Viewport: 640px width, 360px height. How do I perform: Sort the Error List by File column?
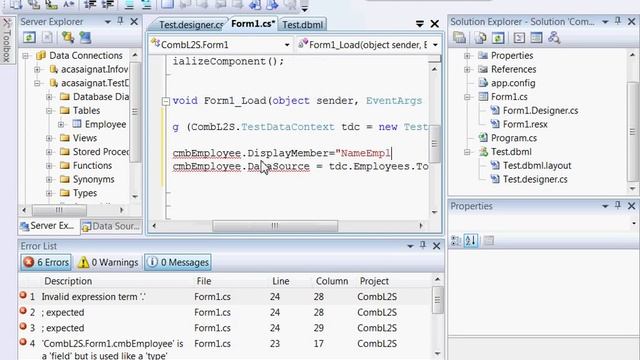tap(204, 281)
